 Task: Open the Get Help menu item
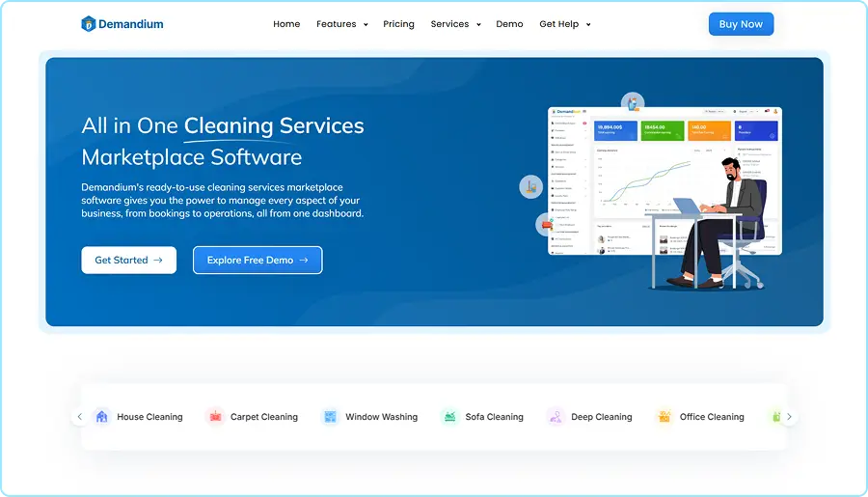pos(559,24)
